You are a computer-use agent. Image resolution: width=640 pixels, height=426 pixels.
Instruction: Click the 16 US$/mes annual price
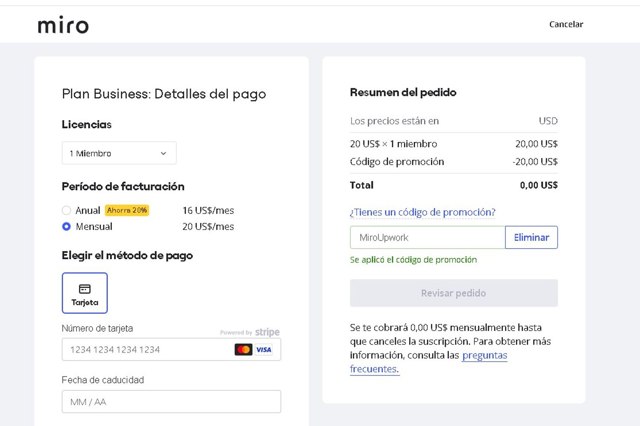click(x=208, y=211)
